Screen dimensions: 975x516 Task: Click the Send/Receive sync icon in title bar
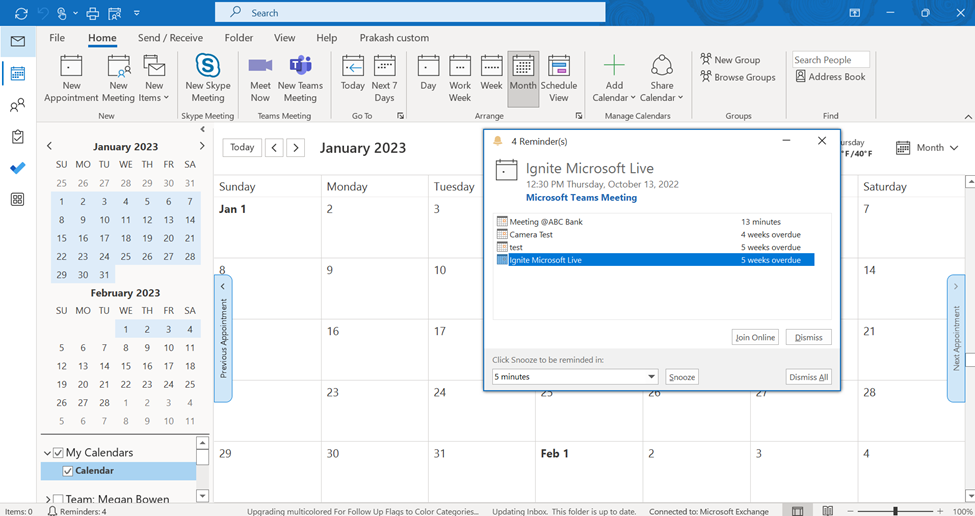(21, 12)
